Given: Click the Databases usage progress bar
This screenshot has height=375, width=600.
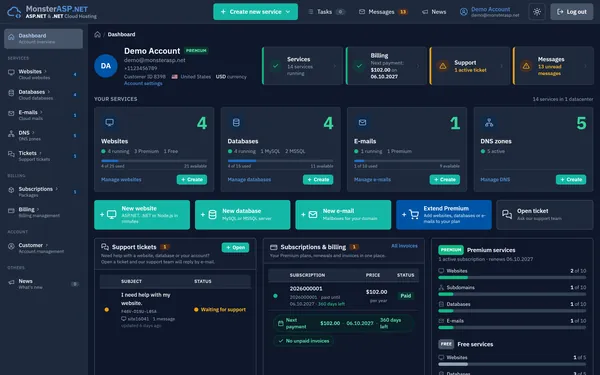Looking at the screenshot, I should (280, 161).
